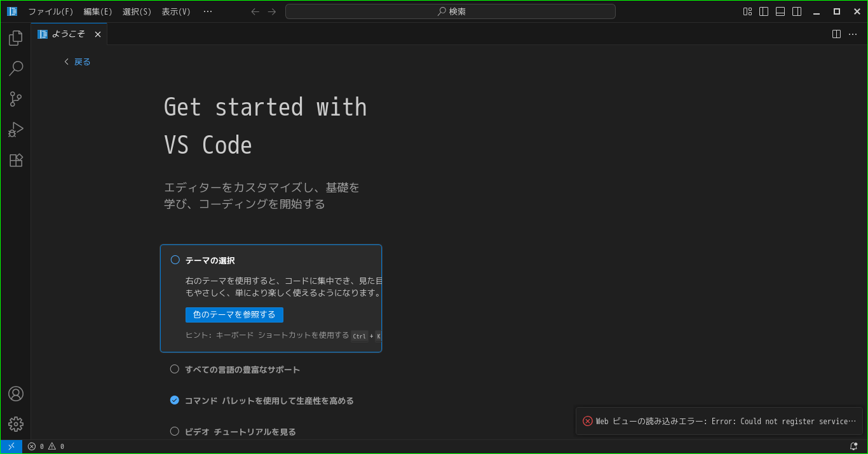Viewport: 868px width, 454px height.
Task: Open the Web ビュー error notification
Action: click(719, 421)
